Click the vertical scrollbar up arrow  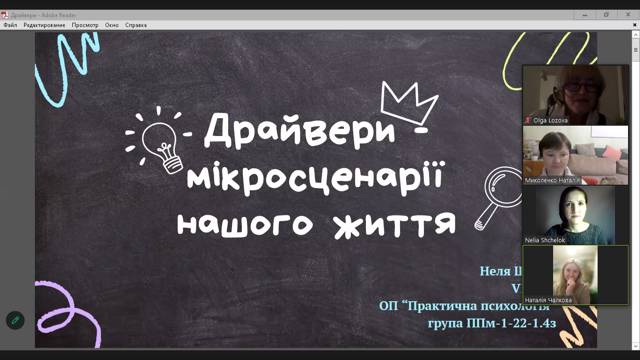pyautogui.click(x=636, y=35)
